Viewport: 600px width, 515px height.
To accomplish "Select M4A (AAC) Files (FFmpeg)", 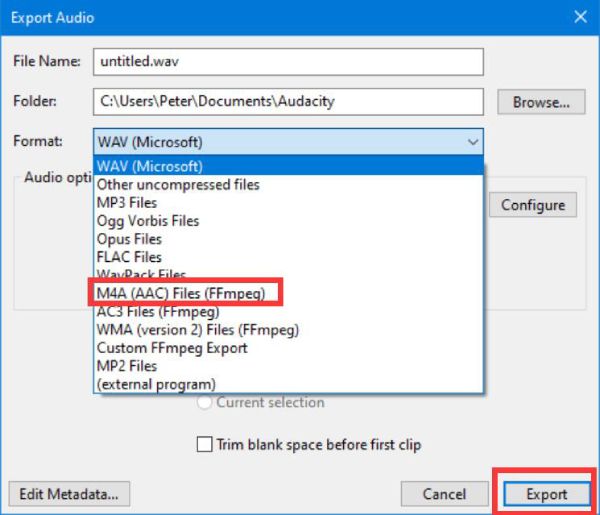I will click(x=289, y=293).
